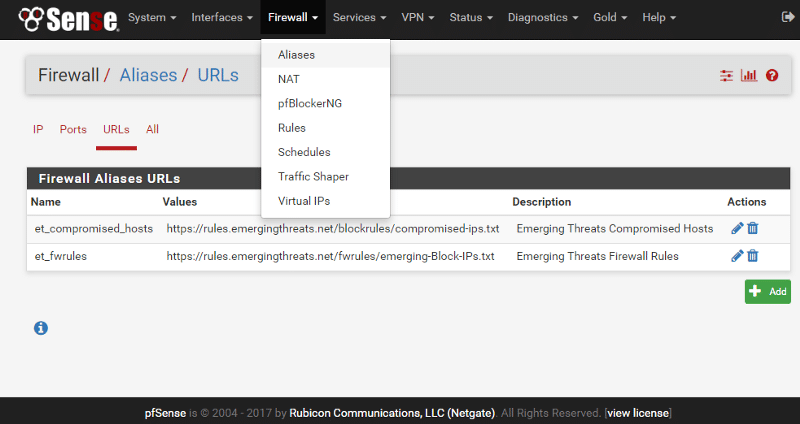This screenshot has height=424, width=800.
Task: Click the pfSense logo
Action: (x=68, y=19)
